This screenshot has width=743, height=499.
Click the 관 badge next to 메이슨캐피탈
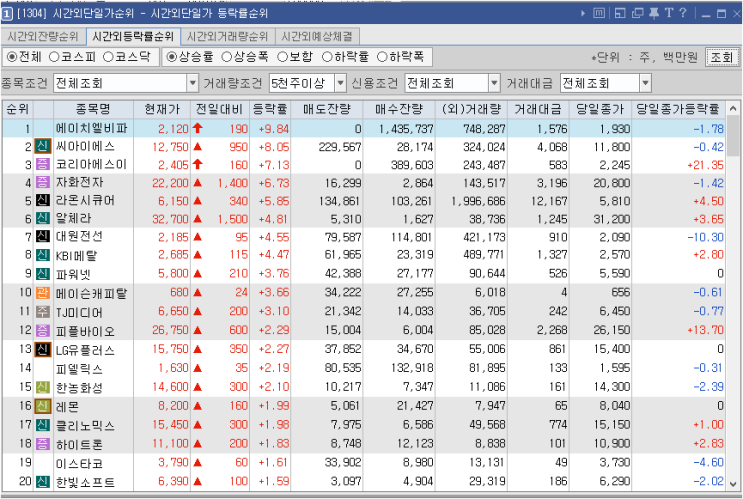43,292
